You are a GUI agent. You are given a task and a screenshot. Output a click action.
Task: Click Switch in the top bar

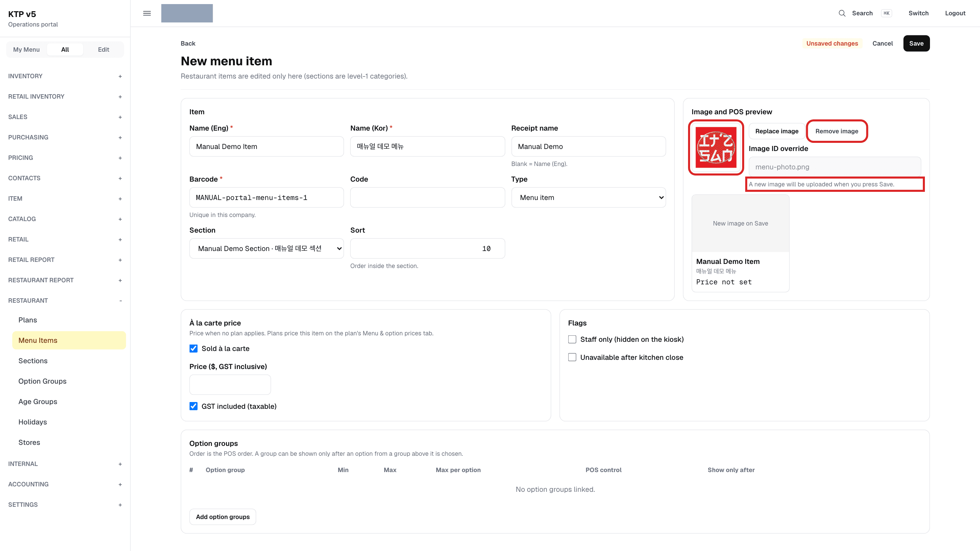tap(918, 13)
